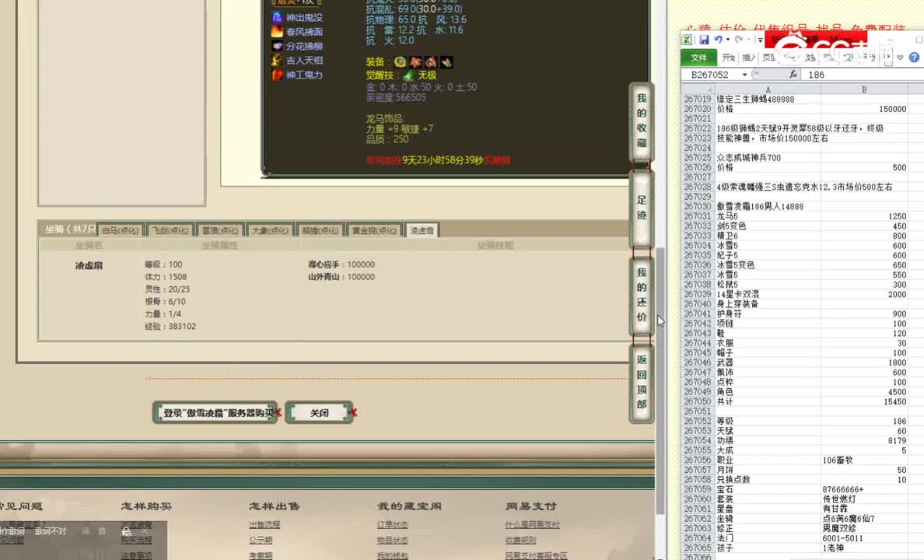Click the lock icon on lyrics overlay
The image size is (924, 560).
[x=126, y=531]
